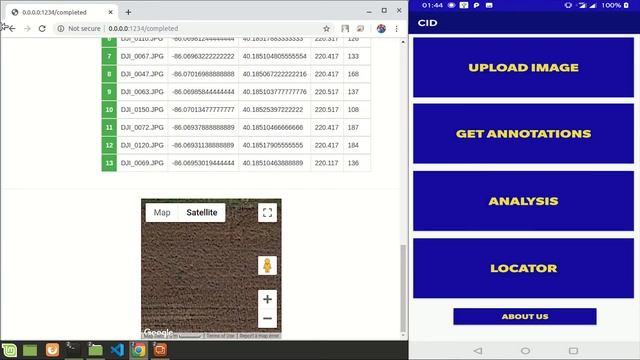Click file name DJI_0067.JPG
Viewport: 640px width, 360px height.
[x=142, y=56]
